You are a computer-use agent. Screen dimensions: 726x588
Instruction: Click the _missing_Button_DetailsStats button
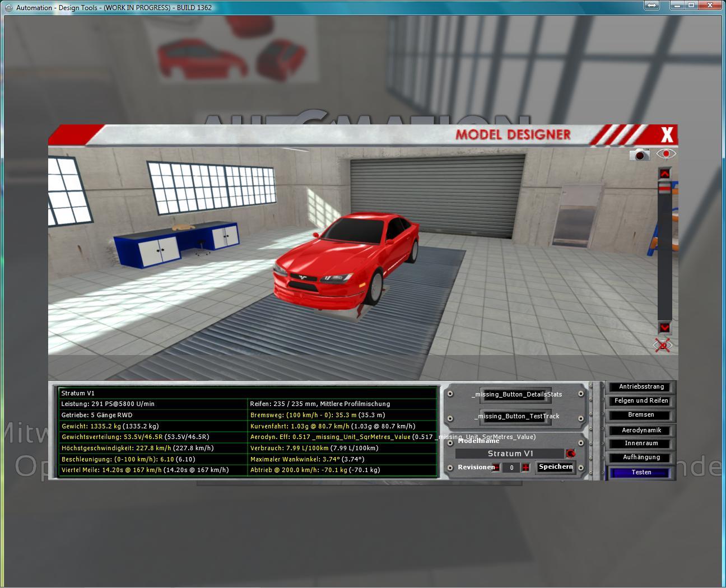pos(516,394)
